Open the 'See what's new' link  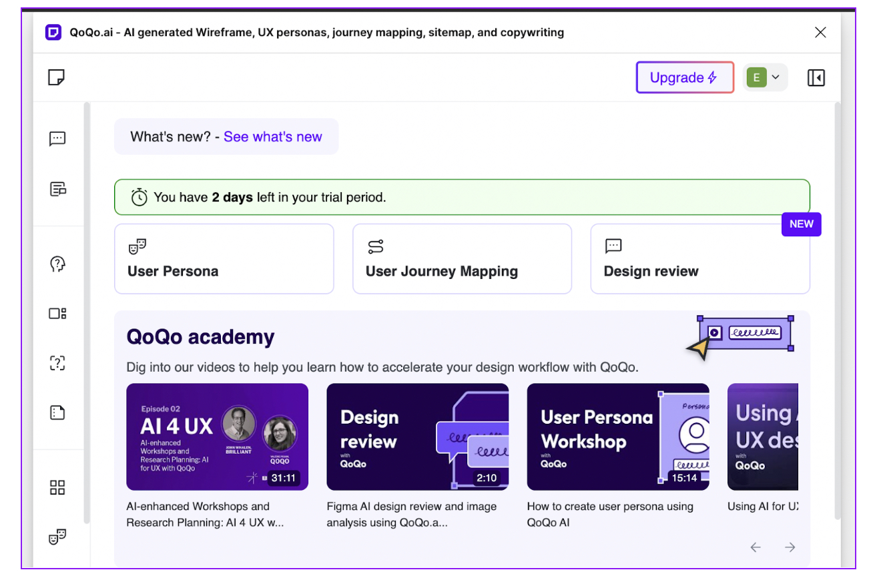point(273,136)
